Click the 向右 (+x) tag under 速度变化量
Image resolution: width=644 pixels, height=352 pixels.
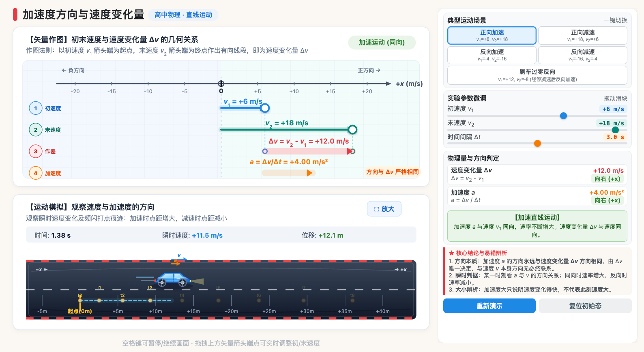pos(608,179)
